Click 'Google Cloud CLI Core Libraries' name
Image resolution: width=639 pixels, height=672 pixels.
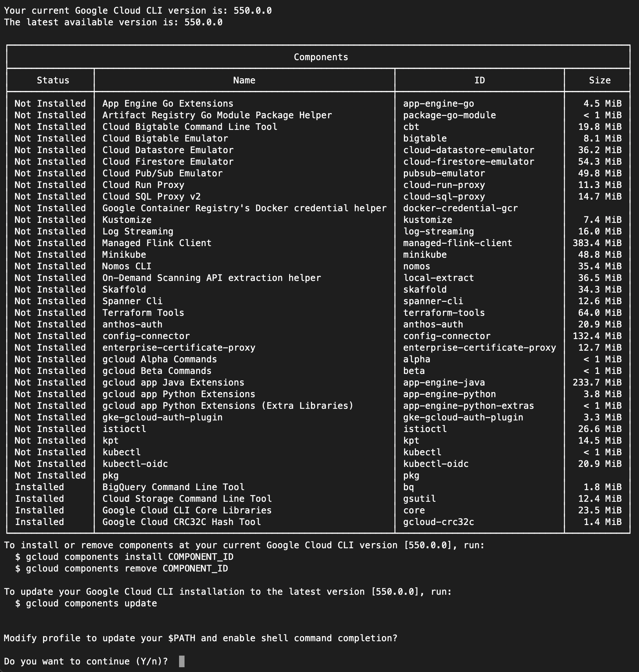click(187, 510)
